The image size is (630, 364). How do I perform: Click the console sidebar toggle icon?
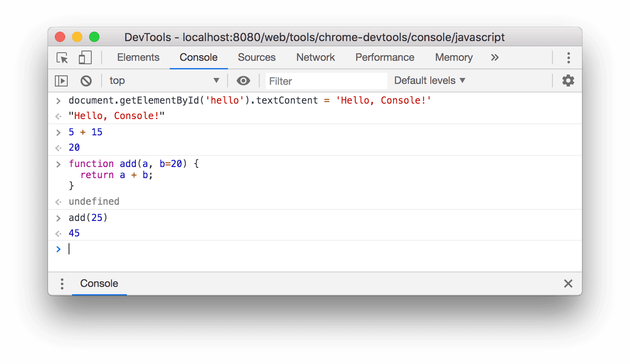(61, 81)
